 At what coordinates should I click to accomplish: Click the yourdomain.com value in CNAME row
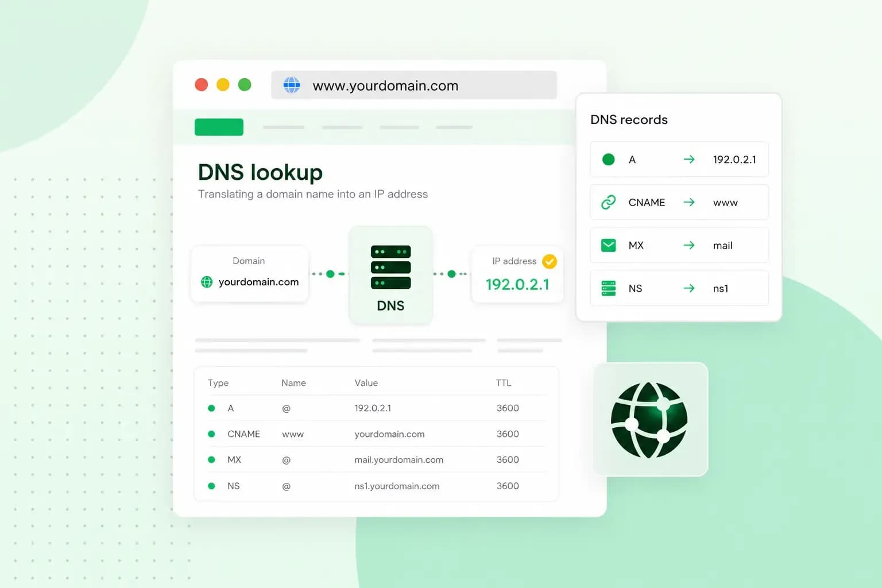(x=389, y=434)
